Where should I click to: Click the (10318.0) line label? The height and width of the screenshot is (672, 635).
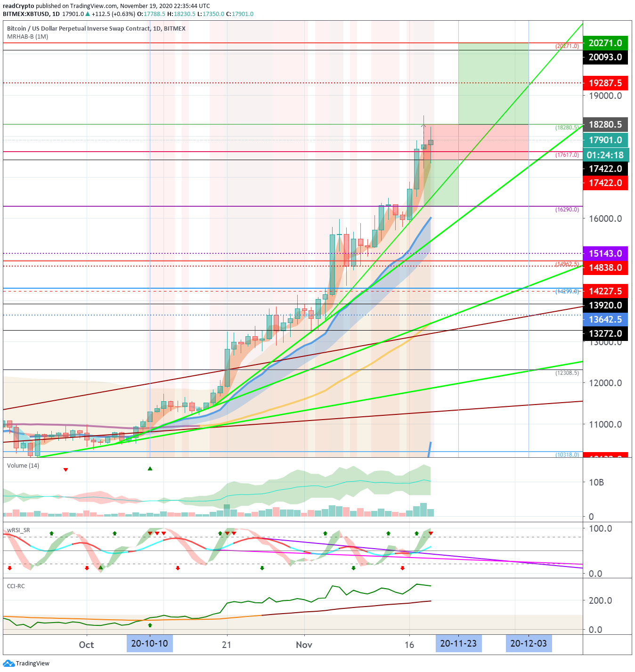pos(567,455)
